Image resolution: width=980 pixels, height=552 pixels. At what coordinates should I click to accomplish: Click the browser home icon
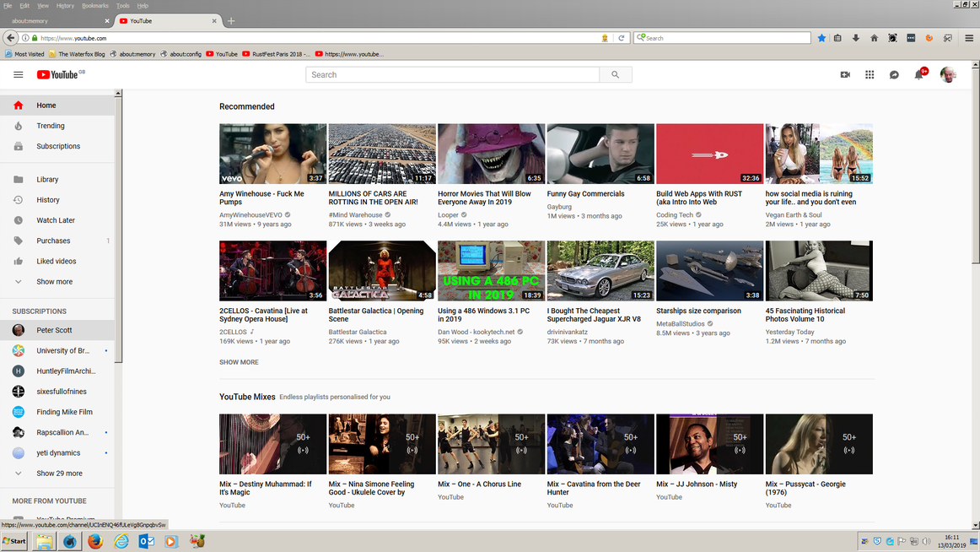click(x=875, y=38)
